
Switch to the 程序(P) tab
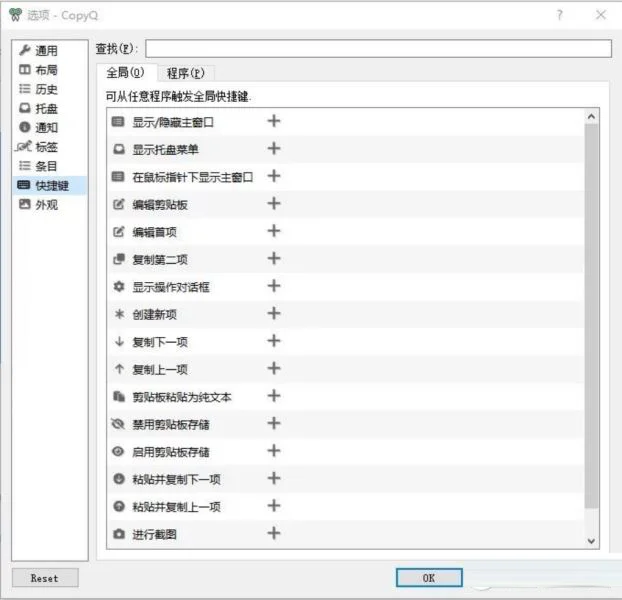tap(186, 73)
